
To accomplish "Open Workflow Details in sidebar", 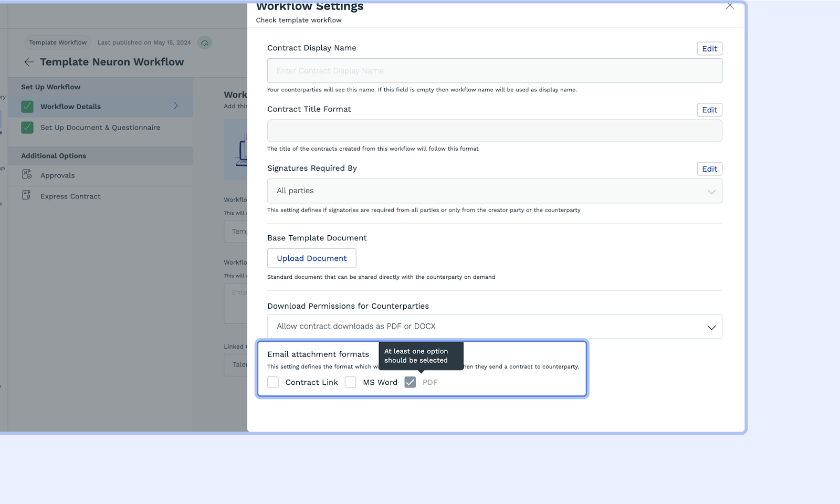I will (x=100, y=107).
